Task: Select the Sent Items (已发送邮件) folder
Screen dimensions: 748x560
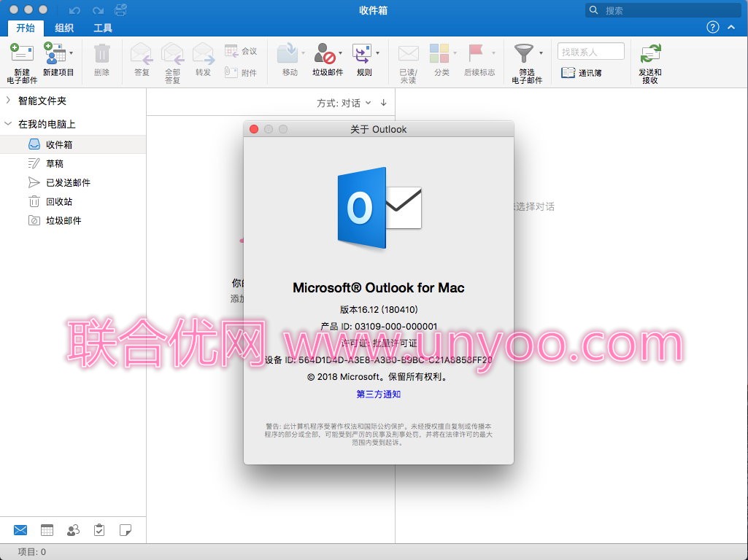Action: [73, 182]
